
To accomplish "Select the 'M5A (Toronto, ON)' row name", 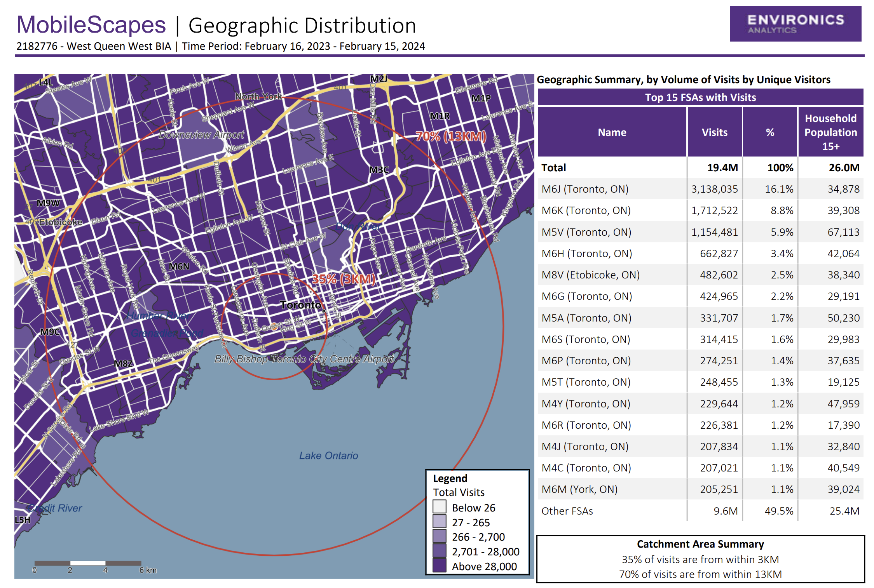I will pos(586,318).
